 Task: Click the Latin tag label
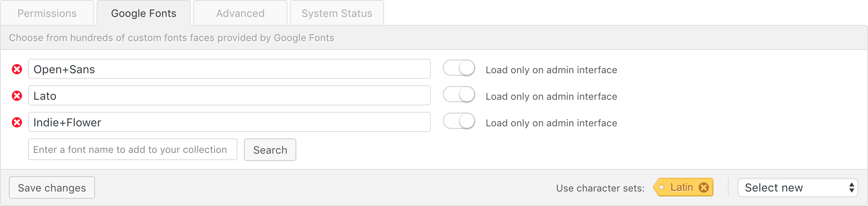click(682, 187)
